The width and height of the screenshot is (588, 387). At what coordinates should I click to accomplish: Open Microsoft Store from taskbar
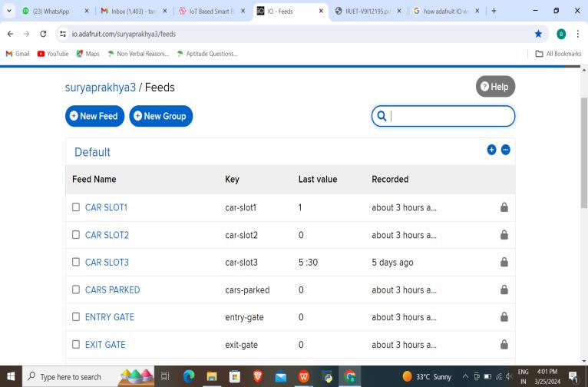[235, 376]
